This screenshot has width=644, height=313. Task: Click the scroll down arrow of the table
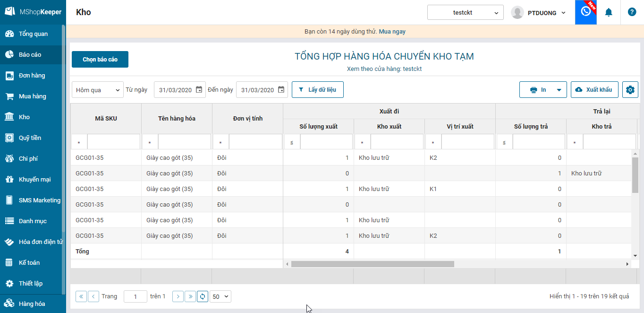click(x=635, y=256)
